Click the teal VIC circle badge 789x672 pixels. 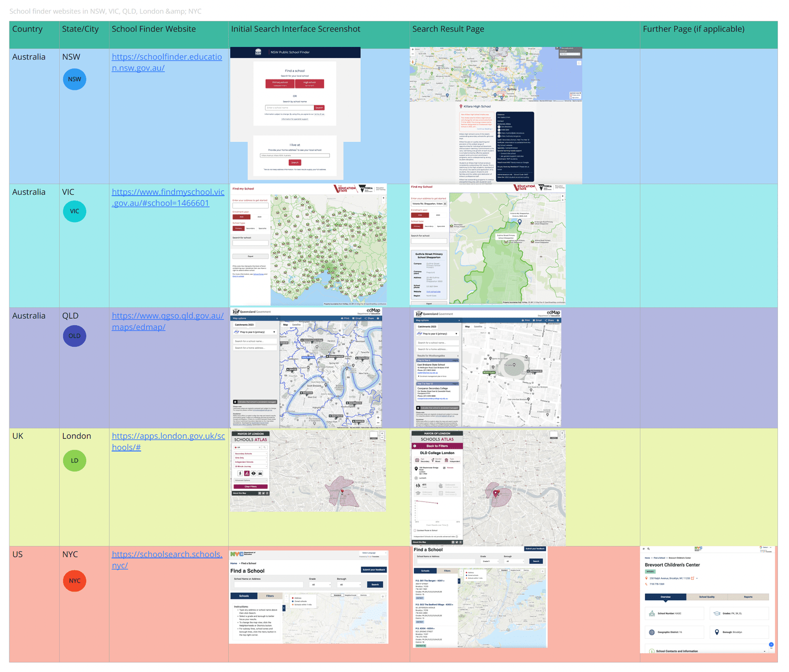pyautogui.click(x=75, y=211)
